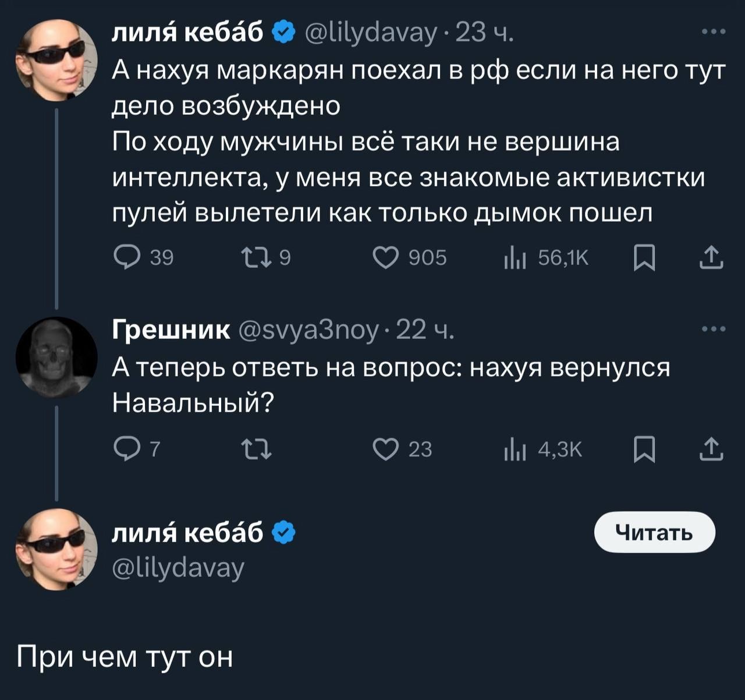This screenshot has height=700, width=745.
Task: Open Грешник's skull profile picture
Action: [x=56, y=357]
